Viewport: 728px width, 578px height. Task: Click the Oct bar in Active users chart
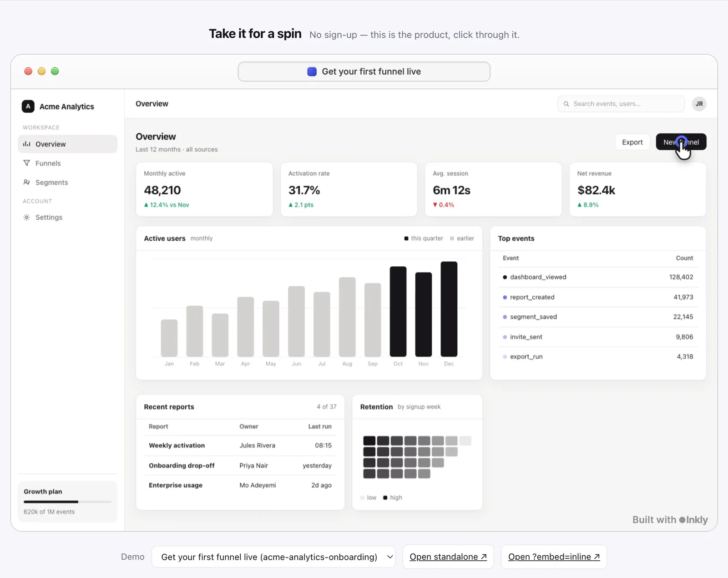(x=398, y=312)
